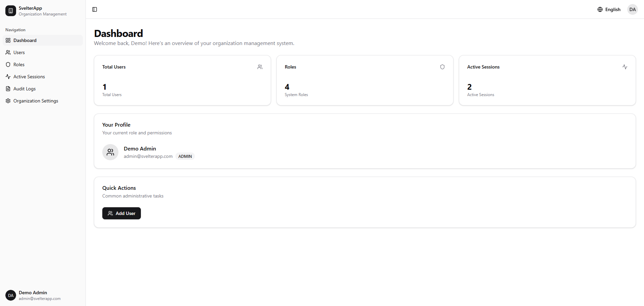
Task: Click the SvelterApp logo icon
Action: tap(10, 10)
